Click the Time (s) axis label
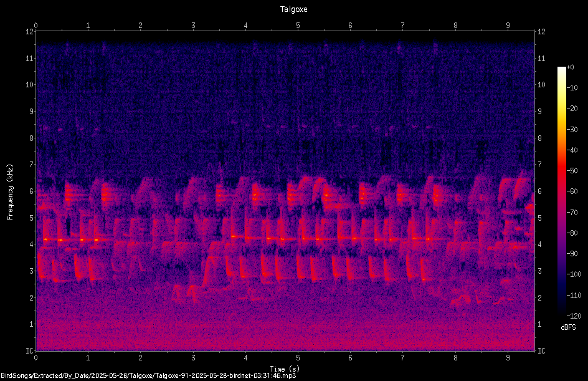This screenshot has width=588, height=381. click(x=285, y=369)
